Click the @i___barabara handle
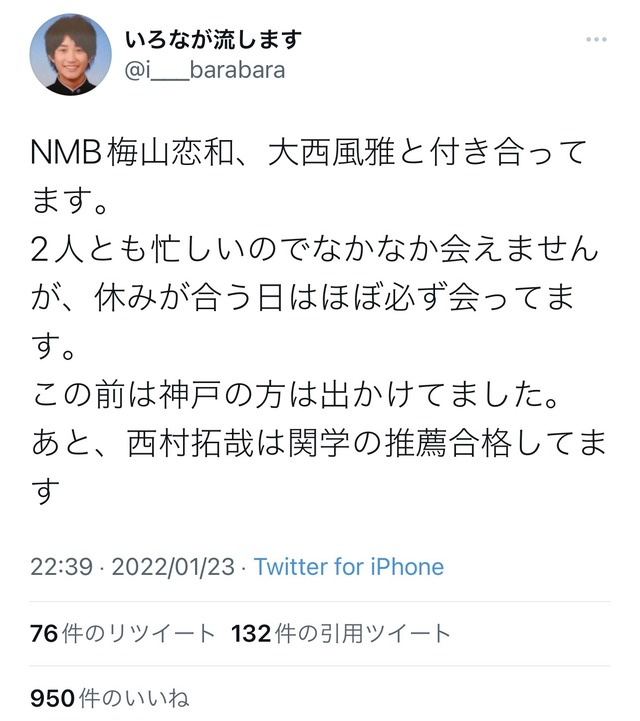 [x=205, y=70]
